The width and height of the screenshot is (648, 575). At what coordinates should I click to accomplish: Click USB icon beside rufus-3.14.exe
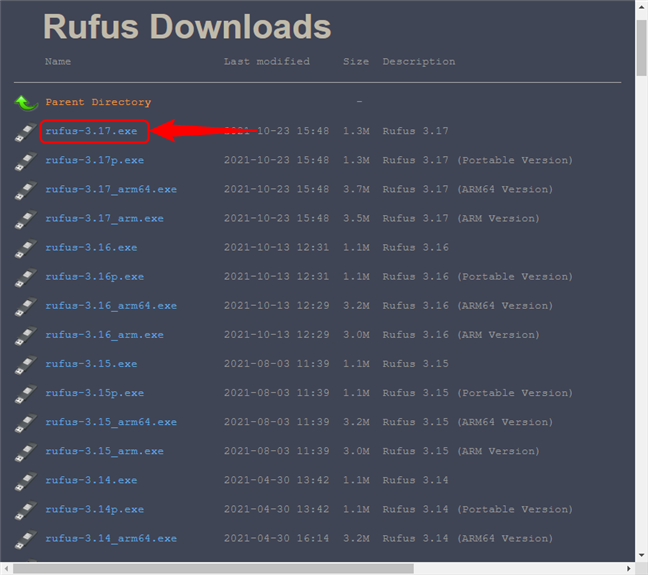pos(26,481)
